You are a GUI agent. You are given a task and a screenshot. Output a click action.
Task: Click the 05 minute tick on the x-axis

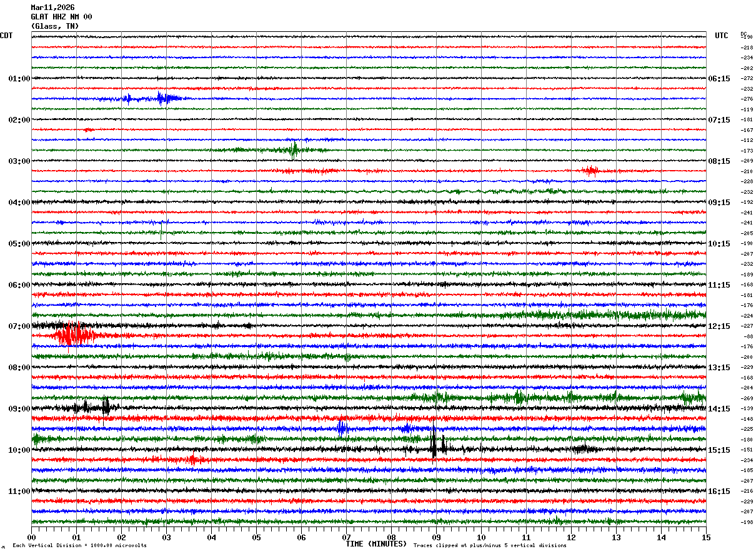[x=256, y=537]
